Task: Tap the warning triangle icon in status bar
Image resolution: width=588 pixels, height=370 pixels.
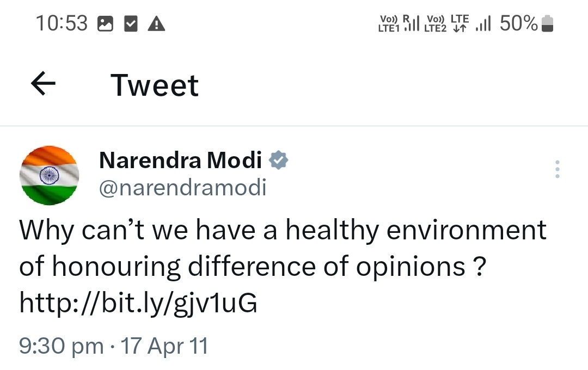Action: (157, 24)
